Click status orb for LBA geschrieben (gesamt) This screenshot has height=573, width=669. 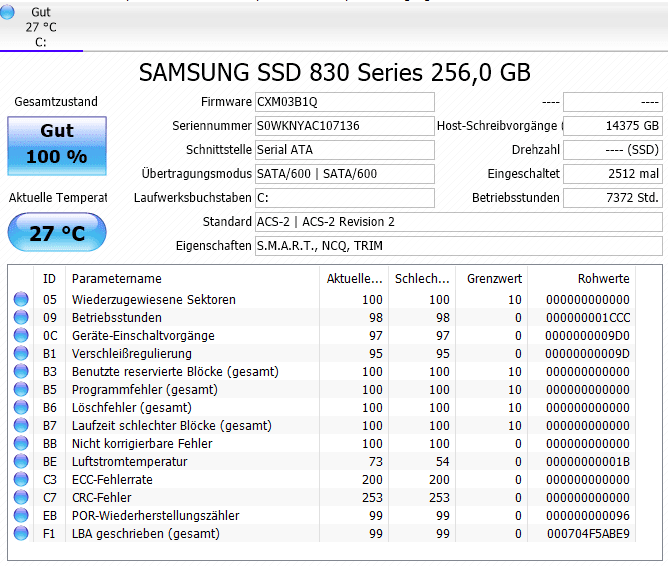tap(21, 534)
